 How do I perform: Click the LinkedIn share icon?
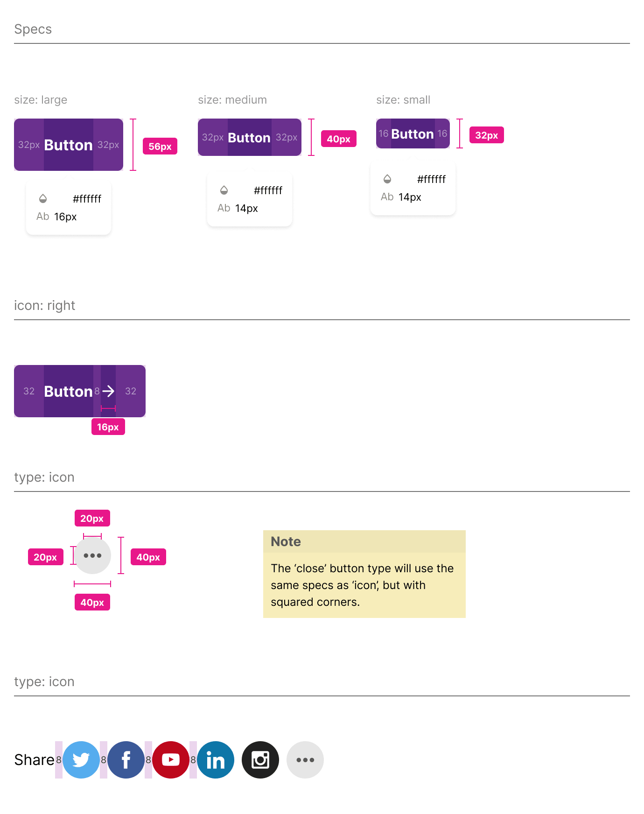[x=216, y=760]
